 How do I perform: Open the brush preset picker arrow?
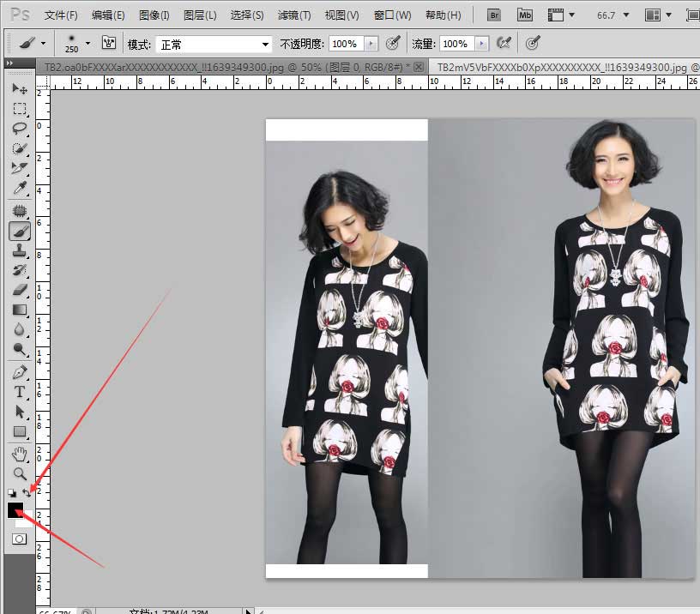coord(88,43)
